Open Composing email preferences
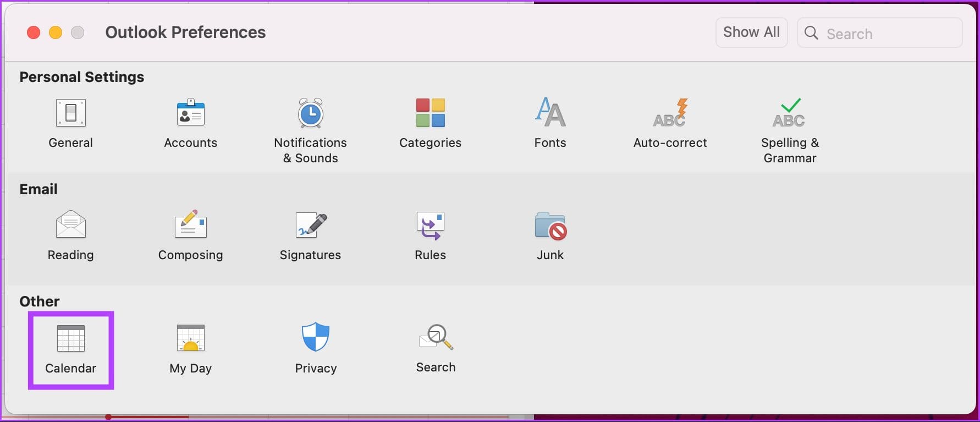This screenshot has width=980, height=422. pos(190,235)
